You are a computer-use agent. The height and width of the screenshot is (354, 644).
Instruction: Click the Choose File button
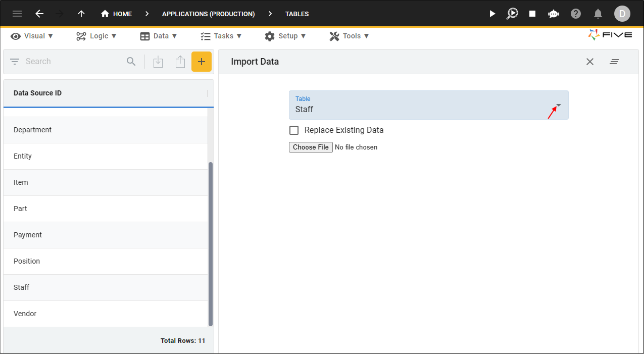[311, 147]
